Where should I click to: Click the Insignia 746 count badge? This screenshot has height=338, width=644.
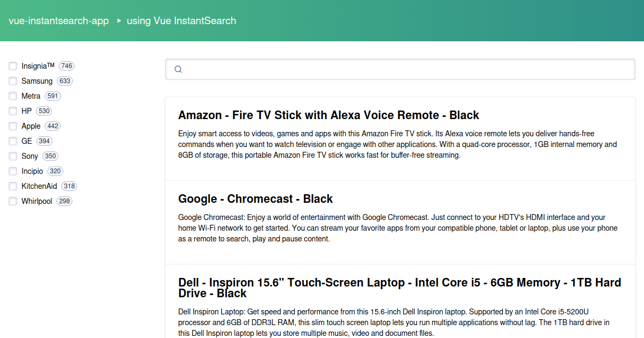[67, 66]
